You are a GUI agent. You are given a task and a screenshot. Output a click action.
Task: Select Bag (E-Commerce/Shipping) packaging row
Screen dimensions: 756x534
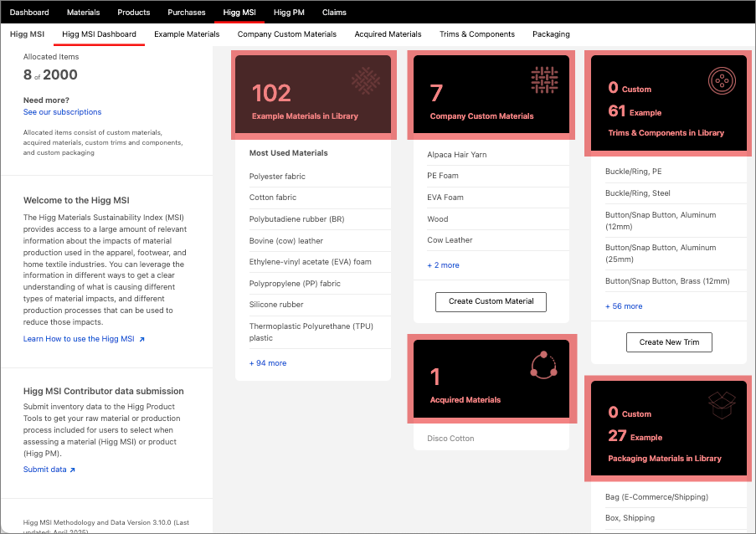coord(676,497)
